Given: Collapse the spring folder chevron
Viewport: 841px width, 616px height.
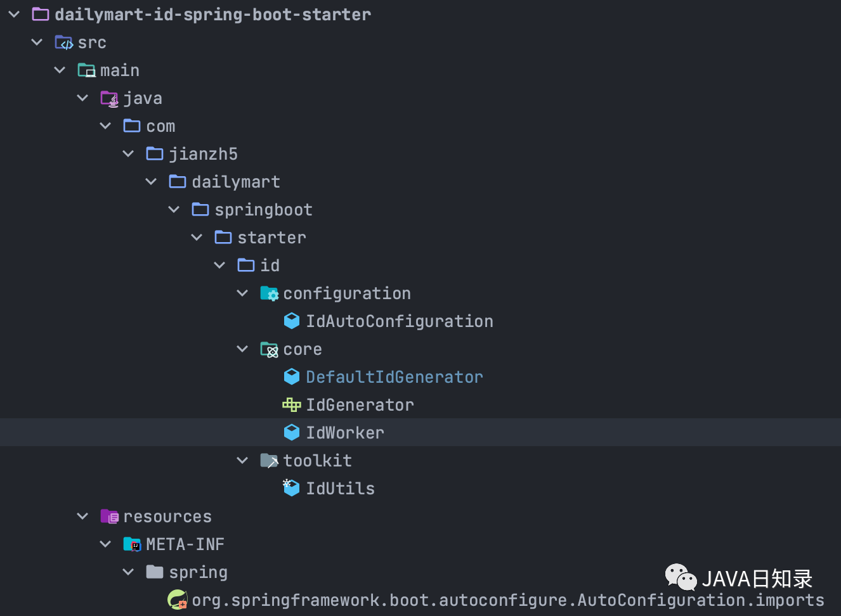Looking at the screenshot, I should tap(128, 572).
